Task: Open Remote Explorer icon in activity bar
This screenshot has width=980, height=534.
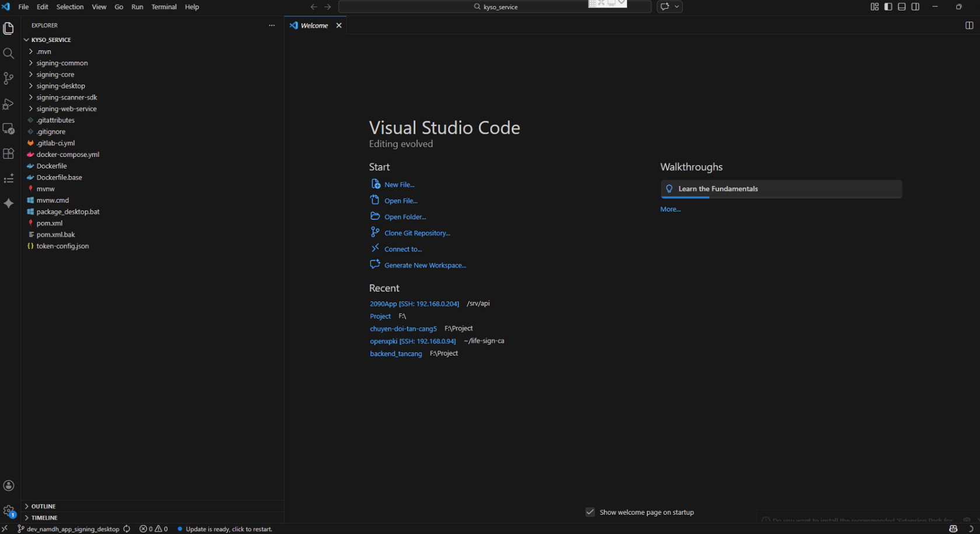Action: tap(8, 129)
